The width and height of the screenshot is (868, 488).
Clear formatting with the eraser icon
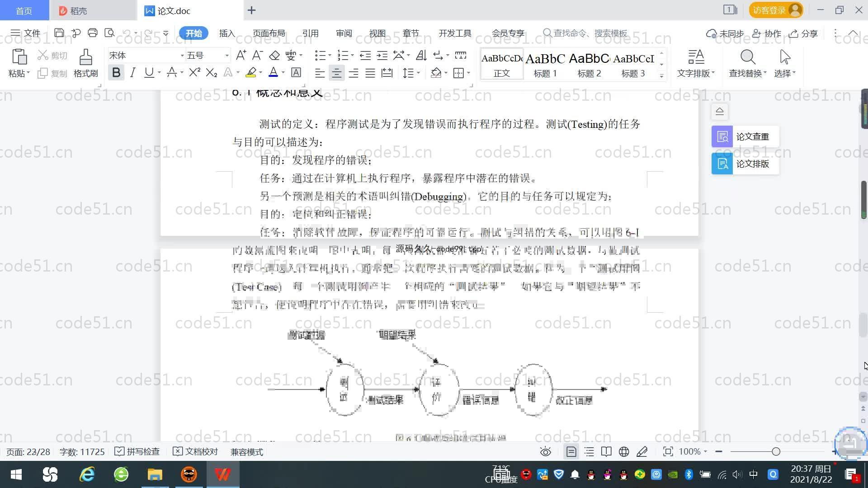(274, 55)
